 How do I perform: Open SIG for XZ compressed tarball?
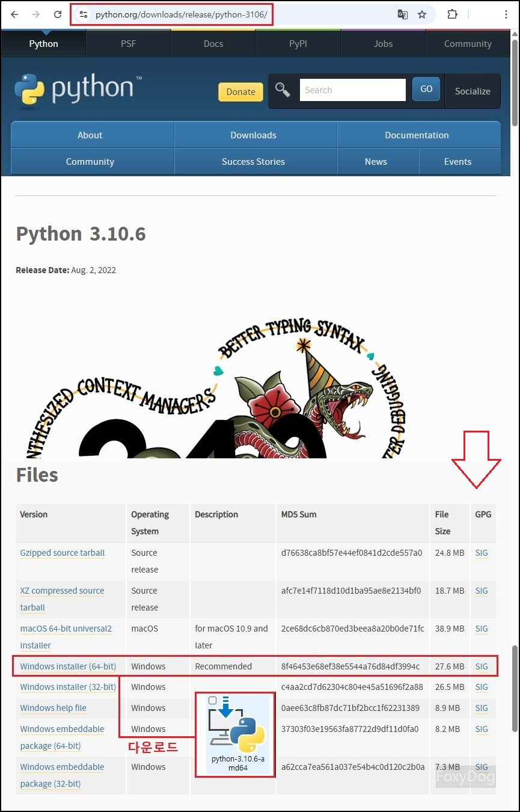[x=482, y=591]
